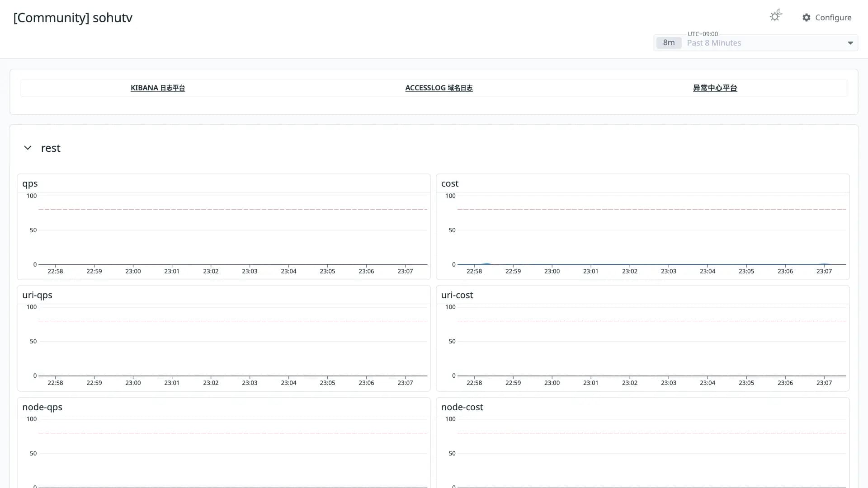Open the time range dropdown arrow
Screen dimensions: 868x488
[850, 43]
